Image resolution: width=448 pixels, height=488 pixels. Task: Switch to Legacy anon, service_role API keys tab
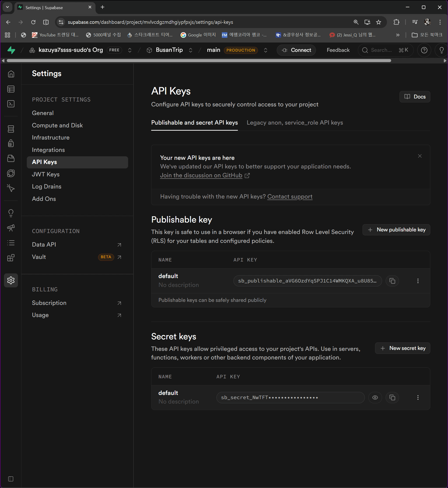(x=294, y=123)
